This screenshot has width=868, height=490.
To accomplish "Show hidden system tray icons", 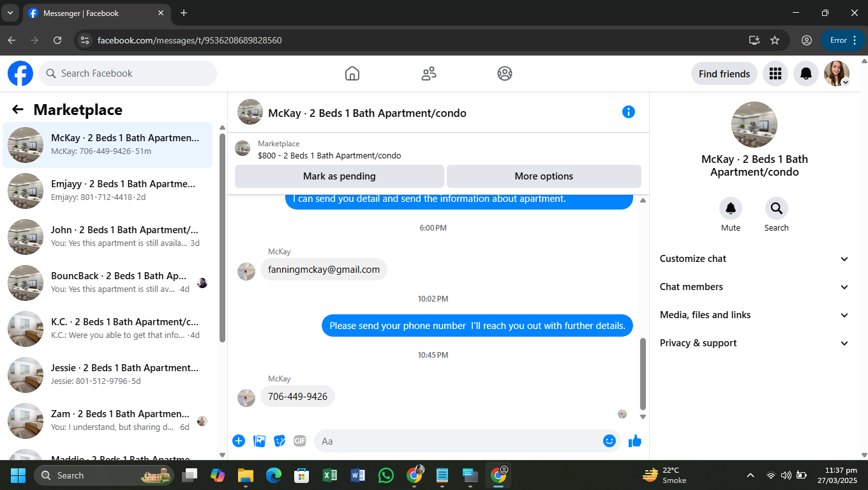I will tap(751, 475).
